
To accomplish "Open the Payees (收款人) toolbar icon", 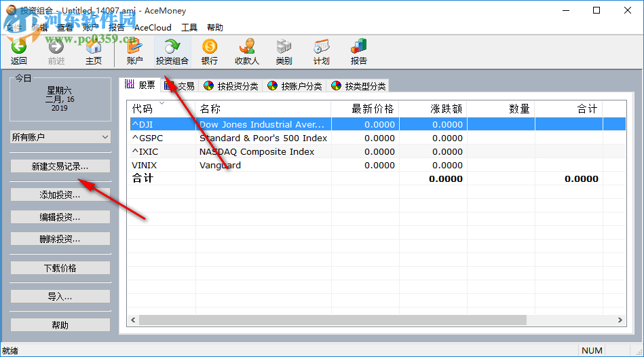I will point(247,52).
